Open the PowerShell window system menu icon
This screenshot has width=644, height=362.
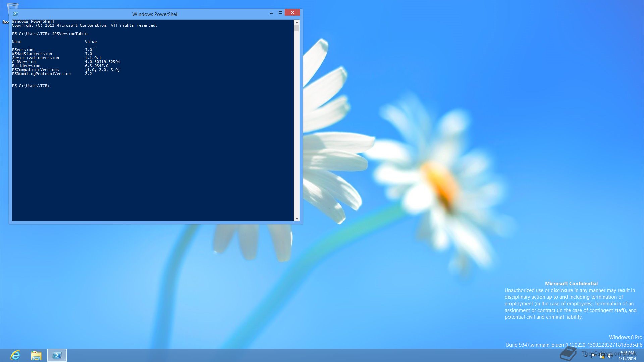pyautogui.click(x=15, y=14)
